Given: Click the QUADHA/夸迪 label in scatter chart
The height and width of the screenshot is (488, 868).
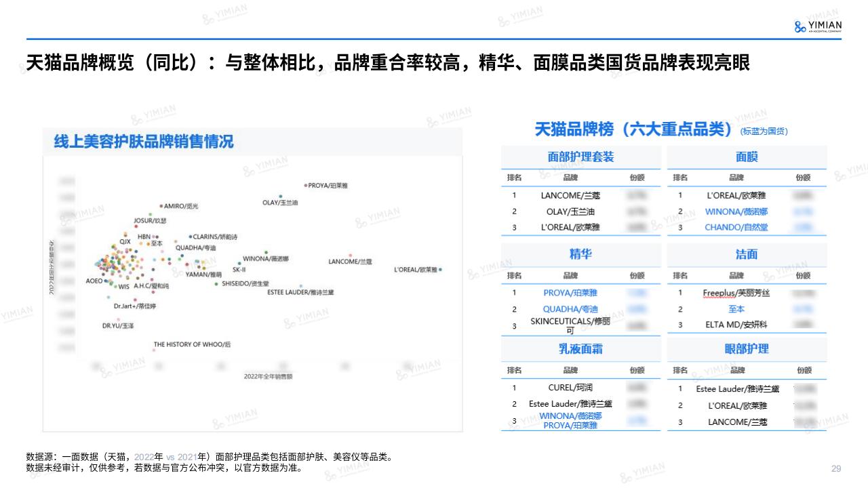Looking at the screenshot, I should (196, 248).
